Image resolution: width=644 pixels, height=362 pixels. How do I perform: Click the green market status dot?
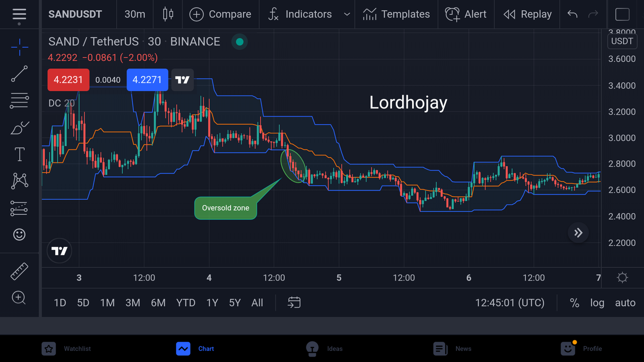(239, 42)
